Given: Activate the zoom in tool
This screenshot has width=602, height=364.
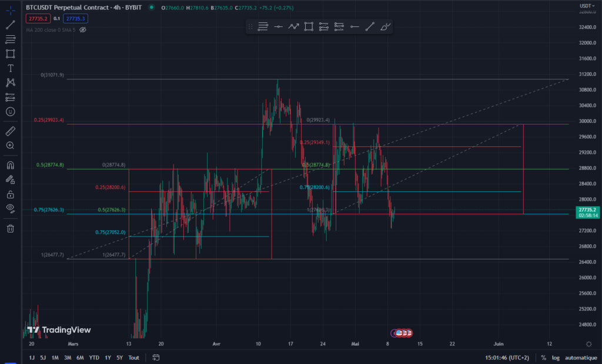Looking at the screenshot, I should (11, 146).
